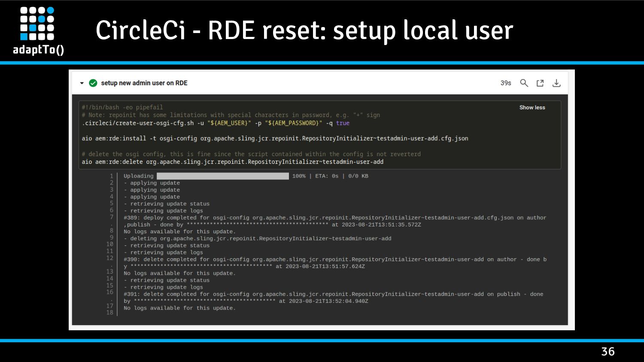
Task: Select the step title 'setup new admin user on RDE'
Action: click(144, 83)
